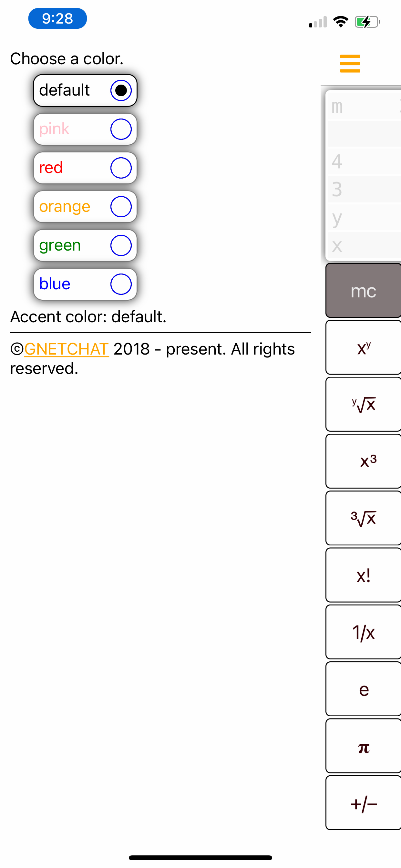Tap the time indicator in status bar

click(x=57, y=18)
